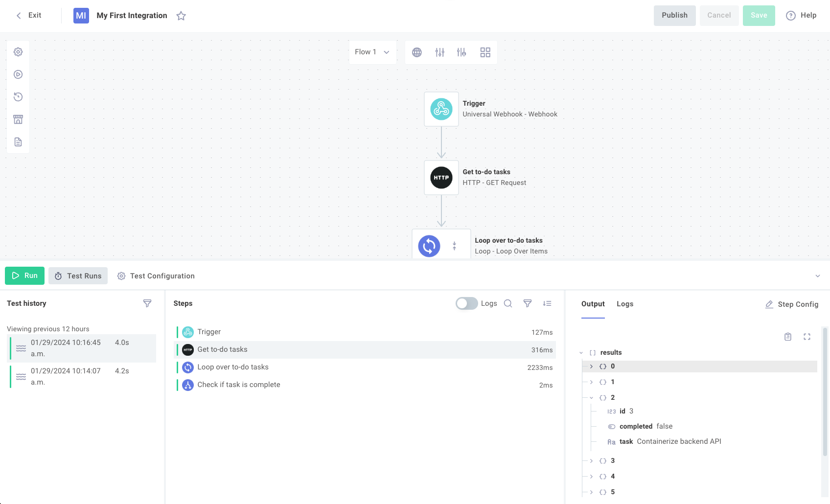Screen dimensions: 830x504
Task: Open the marketplace store icon in sidebar
Action: pos(18,119)
